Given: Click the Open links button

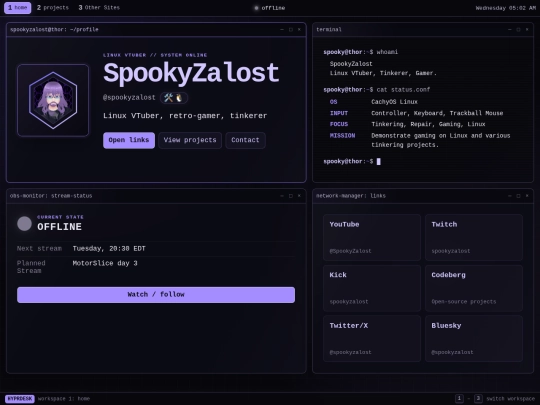Looking at the screenshot, I should pos(129,140).
